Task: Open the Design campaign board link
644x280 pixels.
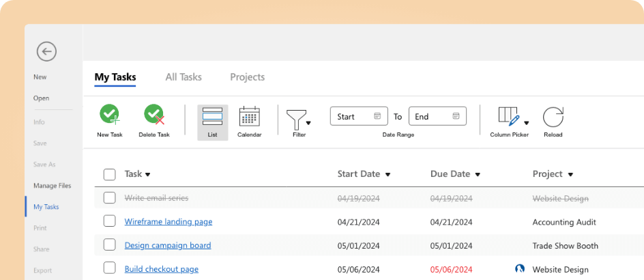Action: pyautogui.click(x=168, y=245)
